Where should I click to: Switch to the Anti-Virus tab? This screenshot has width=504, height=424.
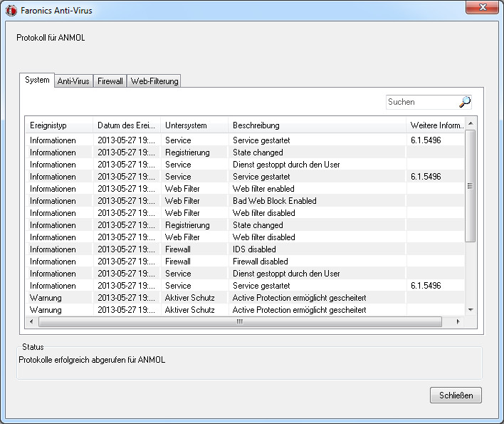(73, 81)
